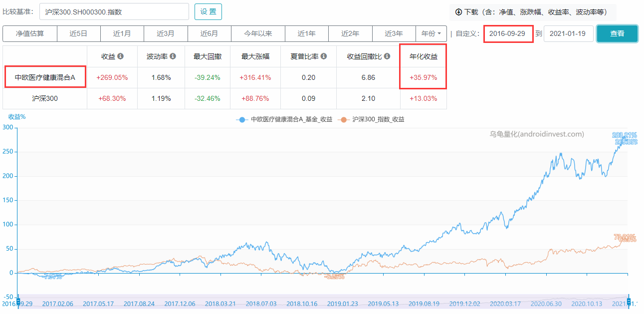This screenshot has width=644, height=314.
Task: Click the 最大回撤 column header
Action: [x=208, y=56]
